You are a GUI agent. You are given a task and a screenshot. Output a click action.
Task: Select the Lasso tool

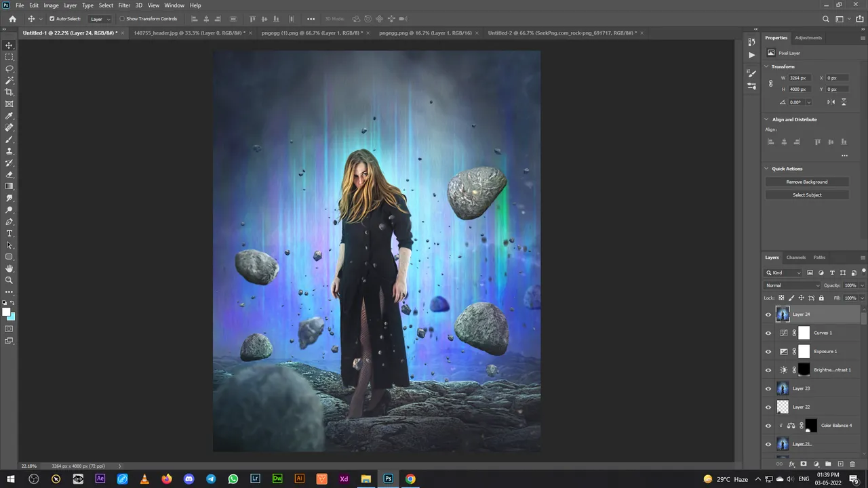(x=9, y=68)
